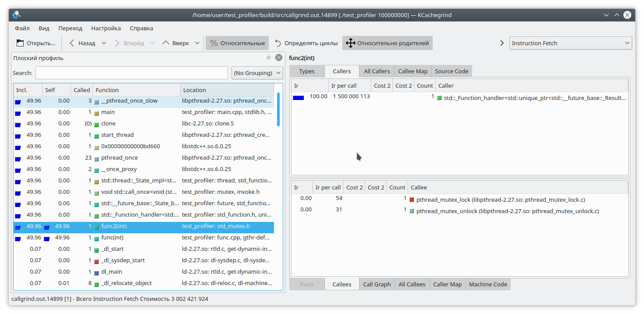644x314 pixels.
Task: Go up with the Вверх button
Action: 176,43
